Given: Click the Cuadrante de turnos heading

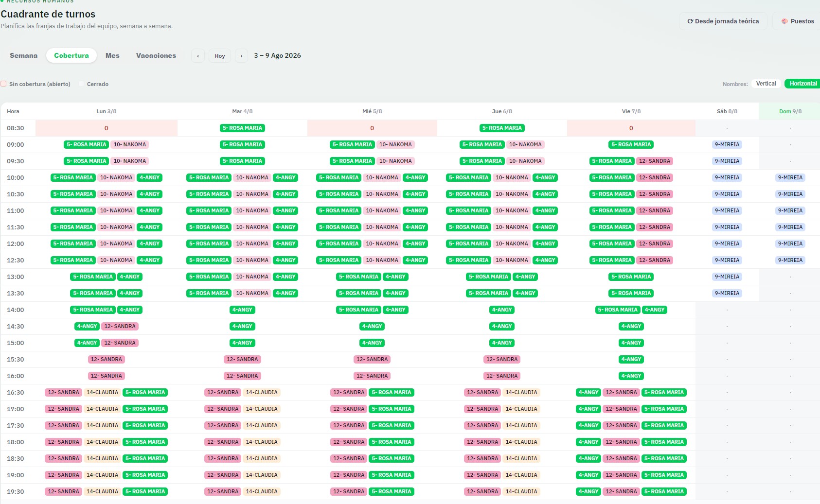Looking at the screenshot, I should [x=48, y=14].
